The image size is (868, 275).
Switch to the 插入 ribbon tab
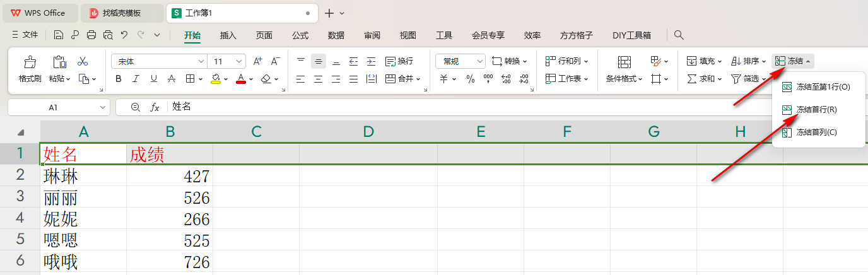(x=228, y=35)
